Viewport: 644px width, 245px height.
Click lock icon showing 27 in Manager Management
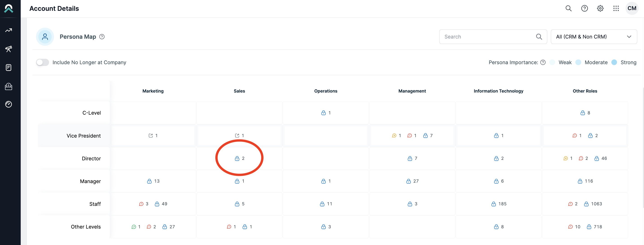[409, 181]
